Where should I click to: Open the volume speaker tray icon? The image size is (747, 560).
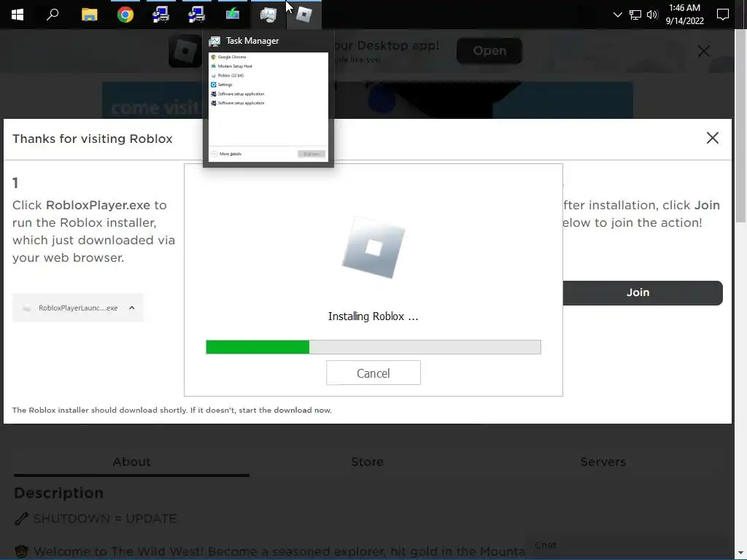[652, 15]
